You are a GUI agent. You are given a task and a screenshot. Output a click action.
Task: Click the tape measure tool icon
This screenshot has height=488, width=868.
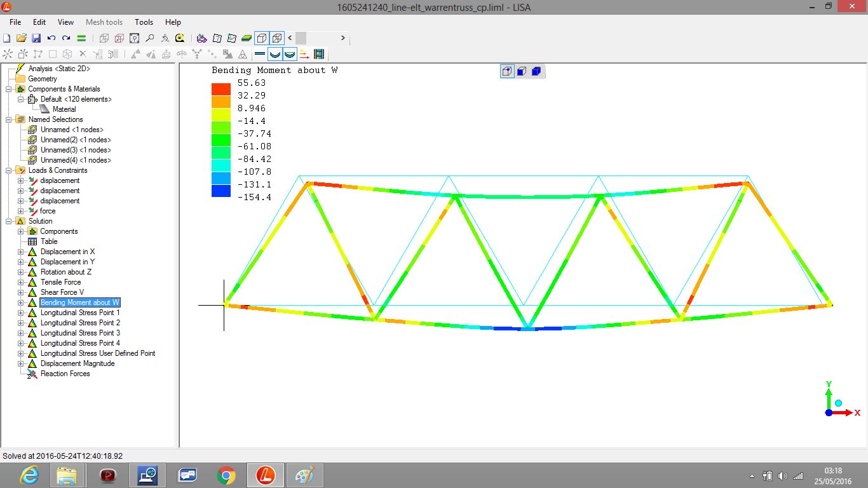180,38
